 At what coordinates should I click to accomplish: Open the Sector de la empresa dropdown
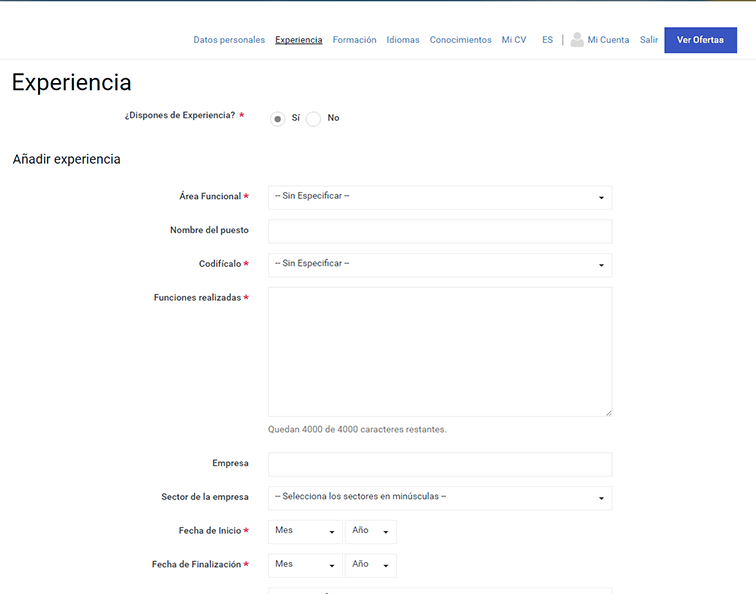440,497
